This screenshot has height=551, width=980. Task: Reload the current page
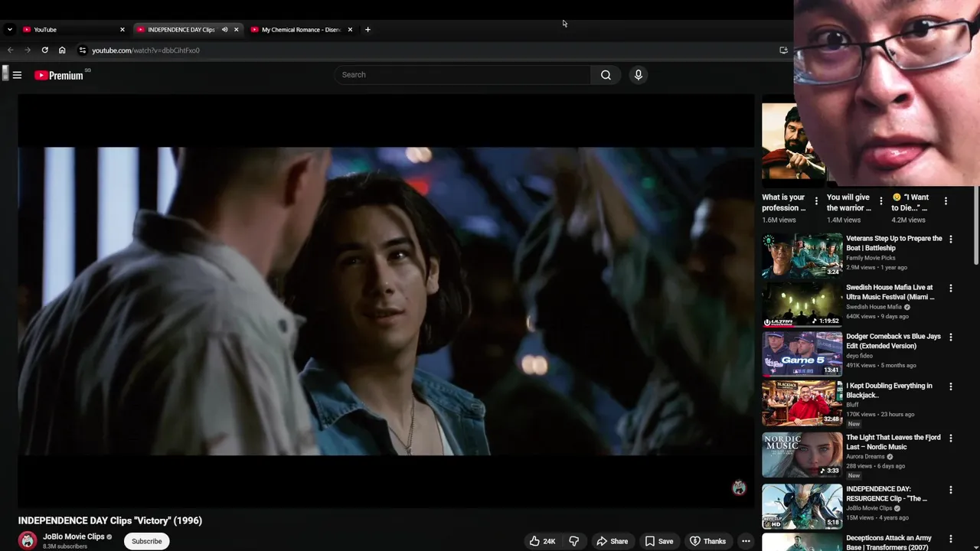45,51
